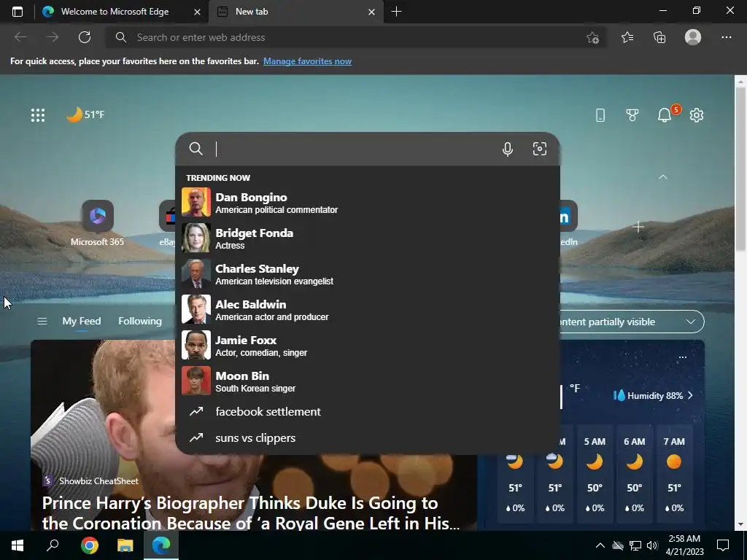747x560 pixels.
Task: Click inside the page search text box
Action: (355, 149)
